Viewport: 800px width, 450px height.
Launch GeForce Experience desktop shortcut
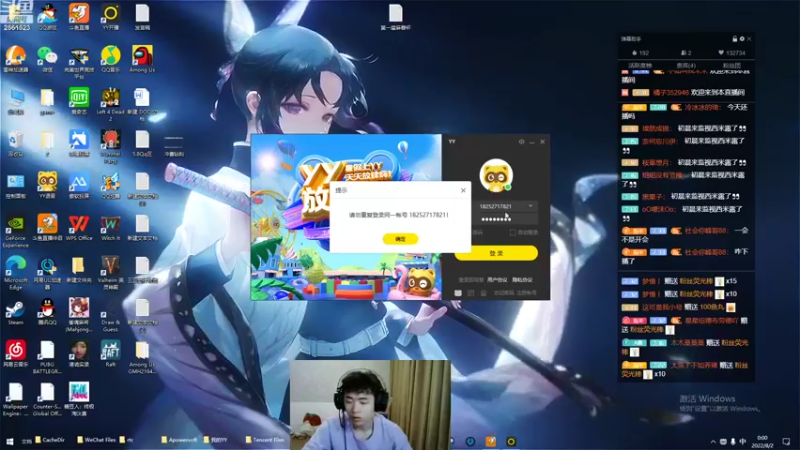(x=15, y=231)
